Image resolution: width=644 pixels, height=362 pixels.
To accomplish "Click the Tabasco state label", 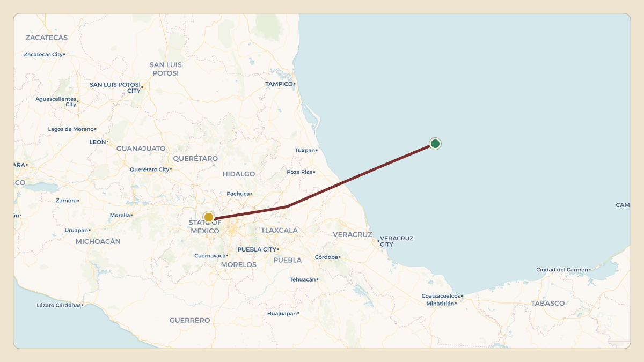I will [x=548, y=304].
